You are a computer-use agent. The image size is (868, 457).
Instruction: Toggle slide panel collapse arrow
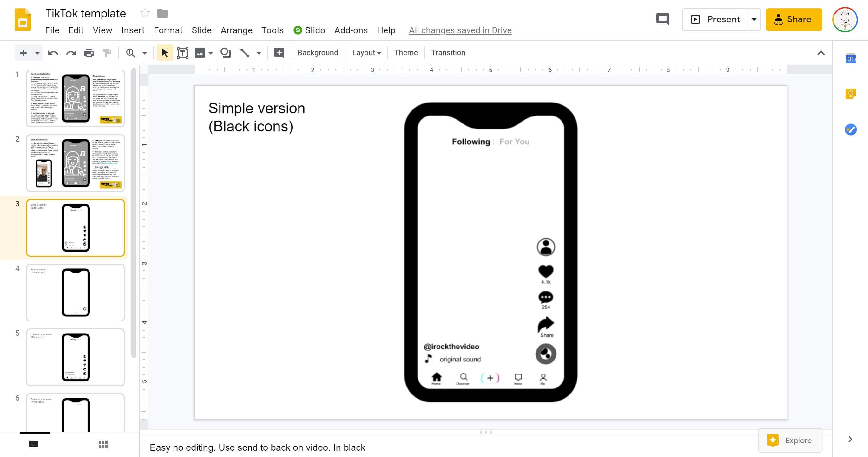point(822,52)
